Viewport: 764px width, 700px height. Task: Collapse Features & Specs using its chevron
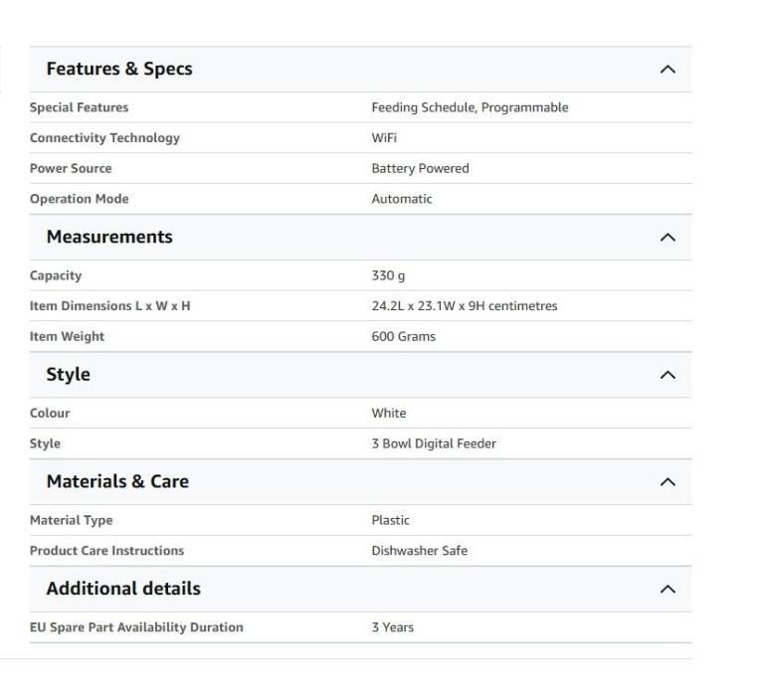click(668, 70)
